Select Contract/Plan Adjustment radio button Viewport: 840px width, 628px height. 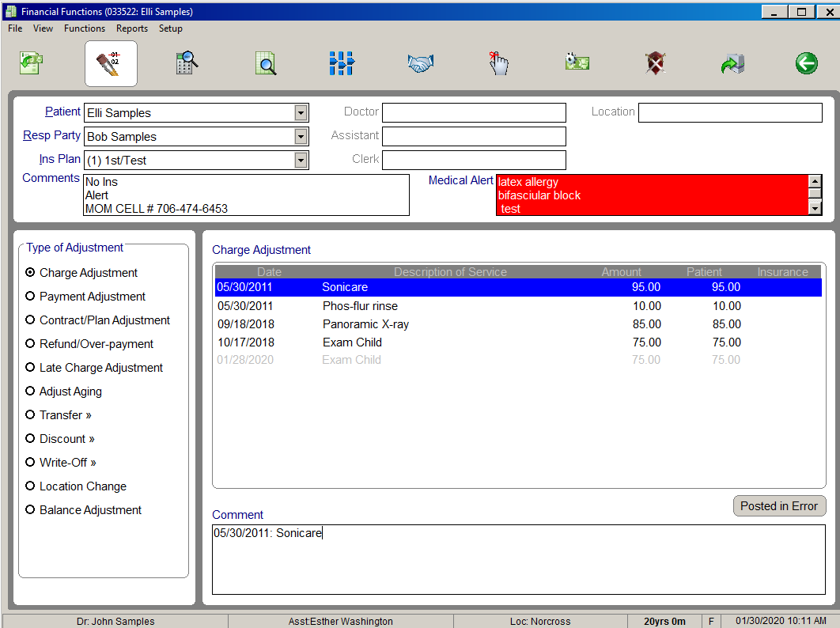click(30, 320)
